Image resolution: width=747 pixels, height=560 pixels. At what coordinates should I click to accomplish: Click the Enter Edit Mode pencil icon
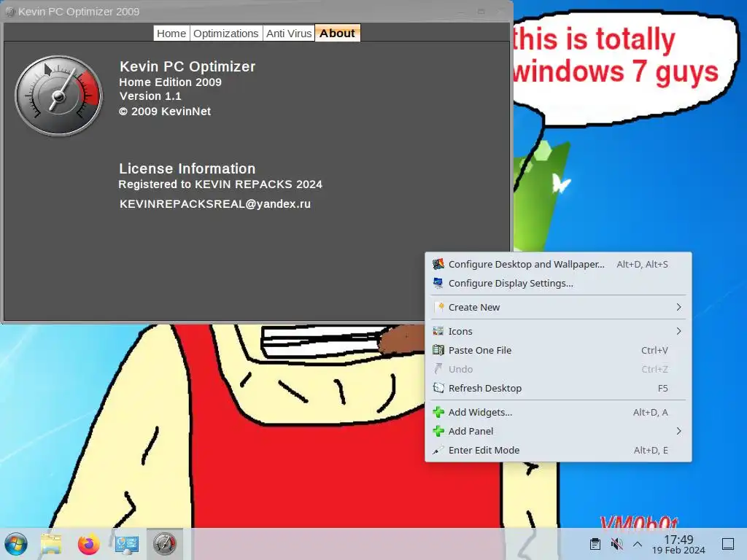pyautogui.click(x=438, y=450)
